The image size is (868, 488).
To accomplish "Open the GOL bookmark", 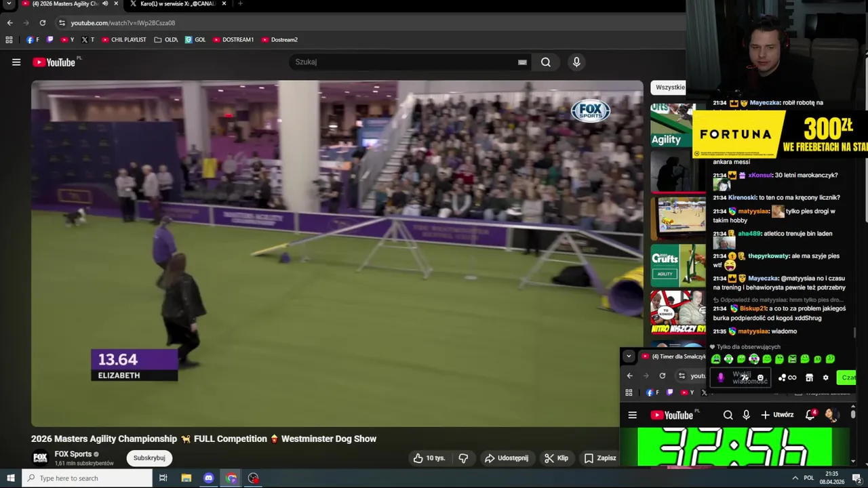I will 195,40.
